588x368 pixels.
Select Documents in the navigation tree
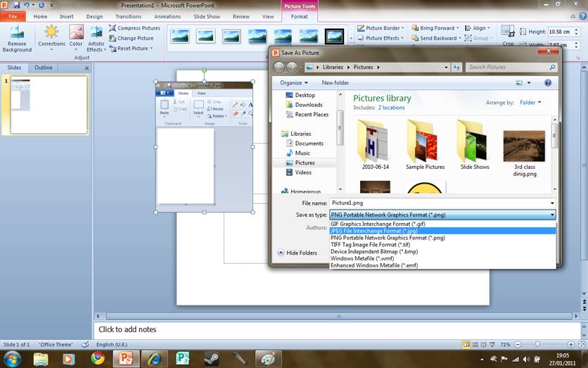coord(309,144)
